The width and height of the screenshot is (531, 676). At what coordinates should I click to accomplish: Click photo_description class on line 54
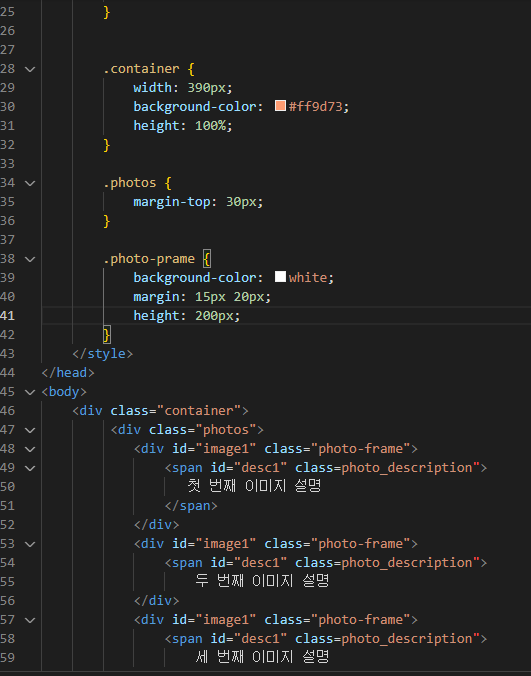[411, 563]
